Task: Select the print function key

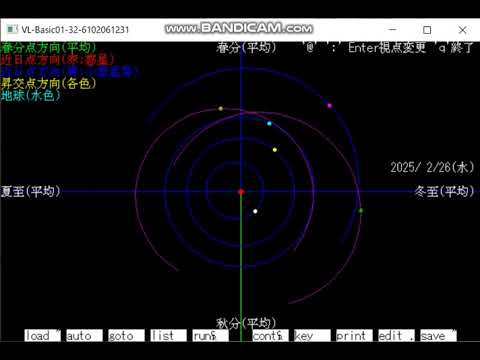Action: [x=354, y=335]
